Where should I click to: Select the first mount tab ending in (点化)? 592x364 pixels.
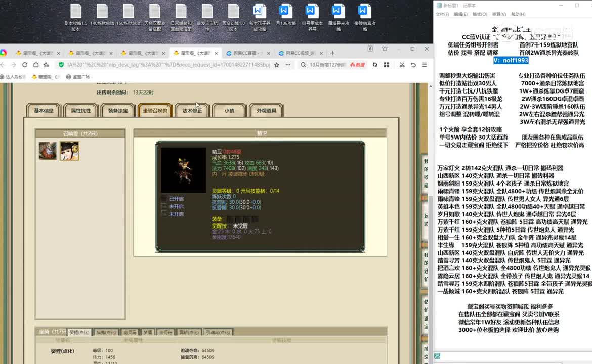(x=79, y=332)
